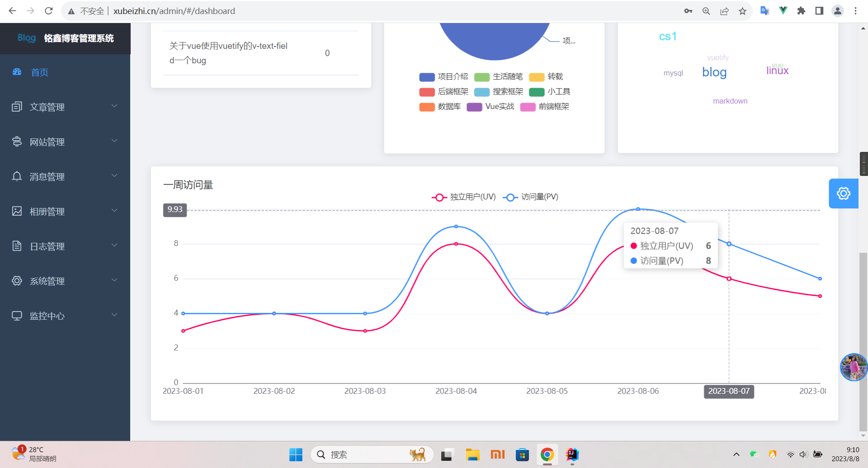Click the 相册管理 picture icon
The width and height of the screenshot is (868, 468).
coord(17,211)
